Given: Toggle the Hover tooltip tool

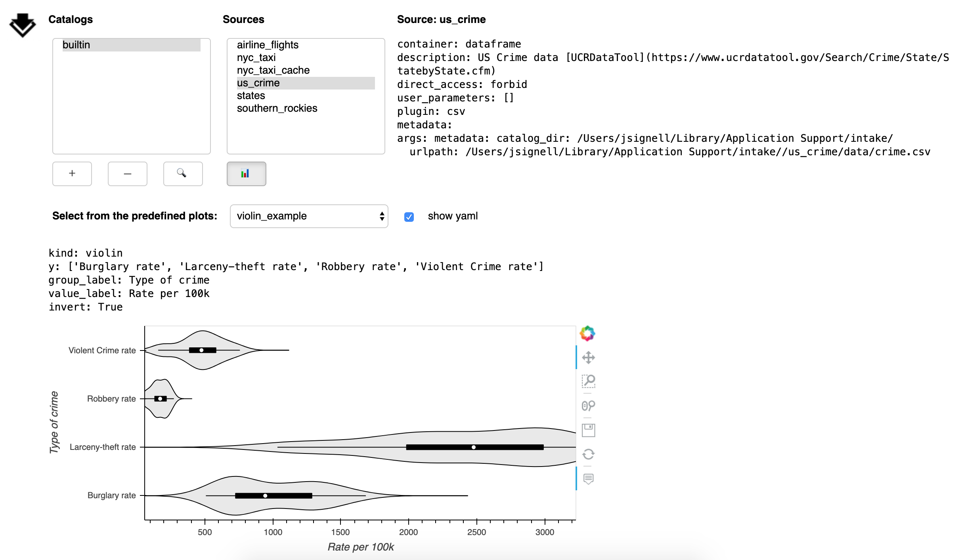Looking at the screenshot, I should (x=588, y=479).
